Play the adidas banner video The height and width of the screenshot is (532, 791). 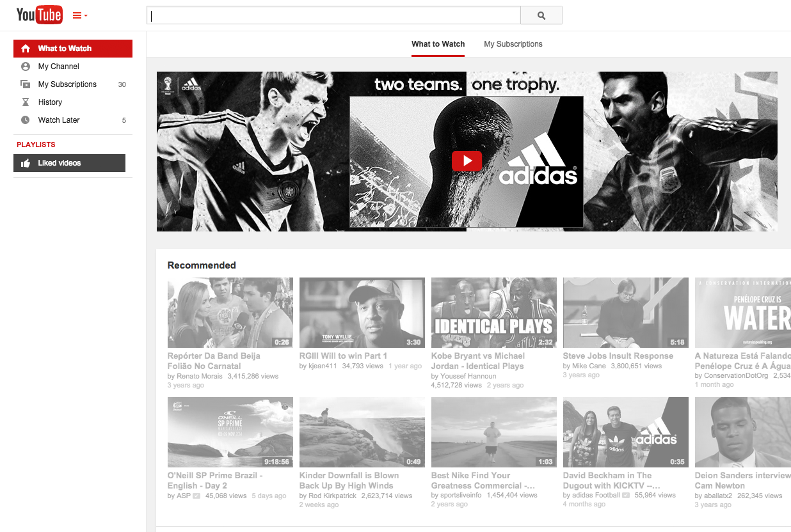click(x=467, y=161)
